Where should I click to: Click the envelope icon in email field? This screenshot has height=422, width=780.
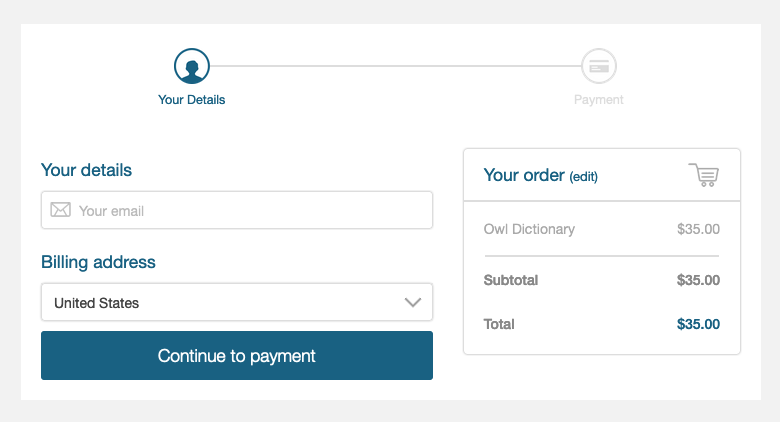(61, 210)
